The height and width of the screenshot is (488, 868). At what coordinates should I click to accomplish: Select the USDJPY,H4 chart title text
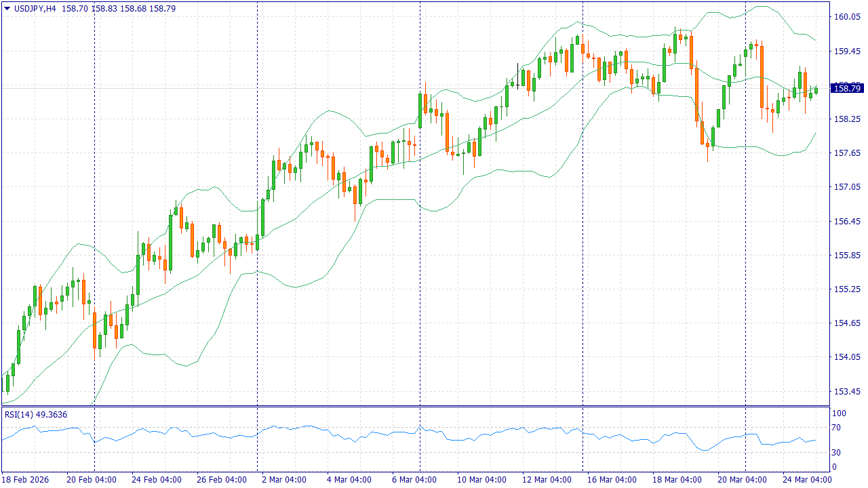coord(35,9)
